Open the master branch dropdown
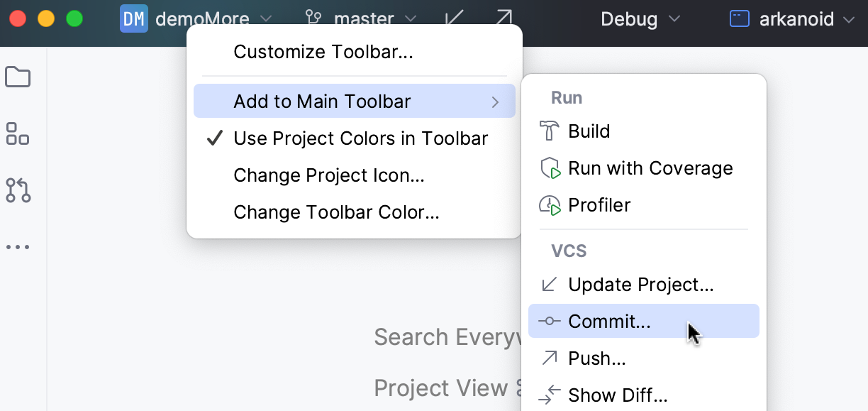 click(x=362, y=19)
